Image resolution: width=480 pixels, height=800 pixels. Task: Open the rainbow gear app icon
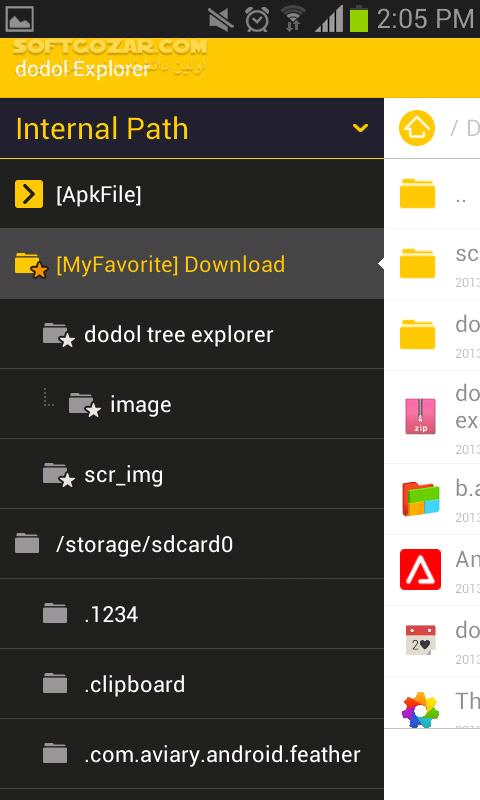tap(420, 710)
